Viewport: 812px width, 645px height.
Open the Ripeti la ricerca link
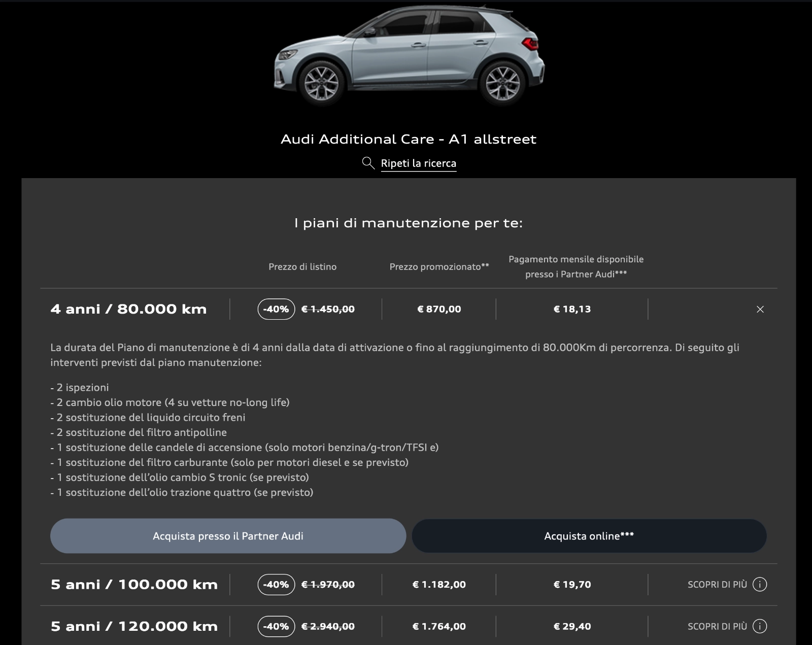[418, 163]
